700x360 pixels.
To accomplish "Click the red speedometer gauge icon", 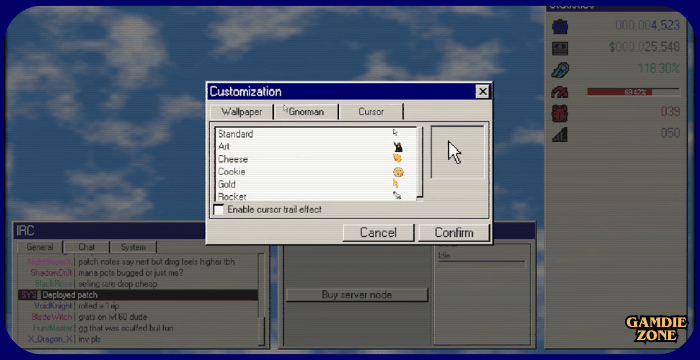I will coord(559,92).
